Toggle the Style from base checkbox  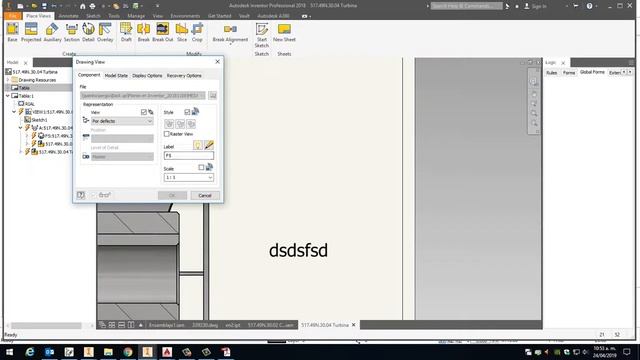(x=187, y=112)
